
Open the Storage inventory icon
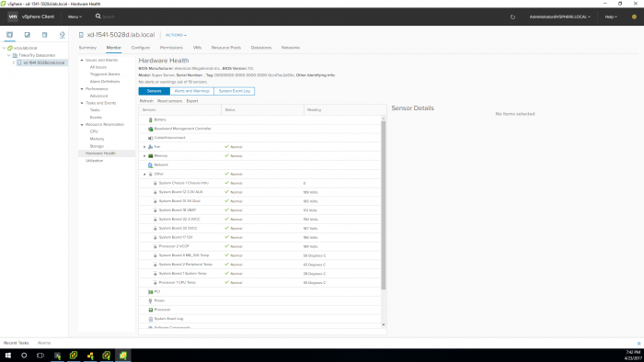click(x=44, y=35)
